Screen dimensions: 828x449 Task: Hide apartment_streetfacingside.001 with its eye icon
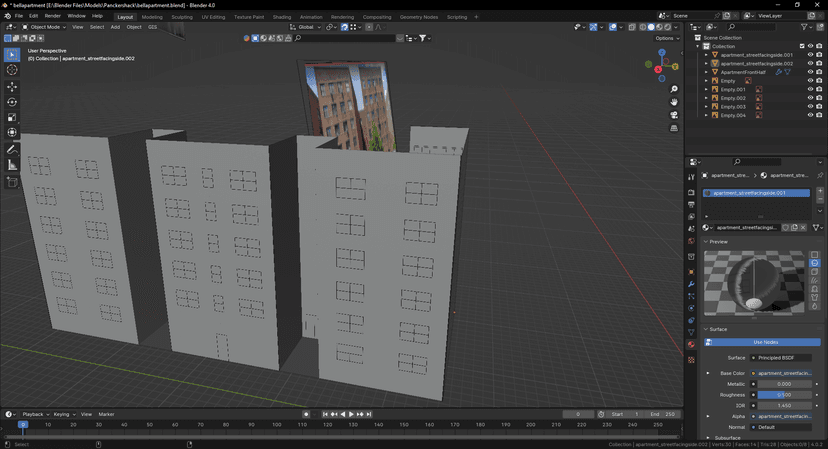(x=810, y=55)
